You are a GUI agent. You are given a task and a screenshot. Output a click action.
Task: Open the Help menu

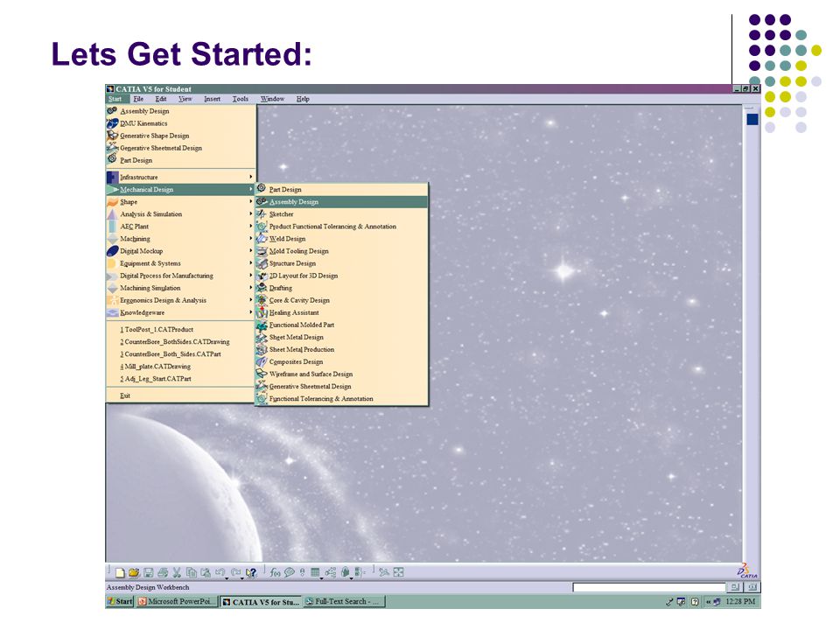[303, 99]
